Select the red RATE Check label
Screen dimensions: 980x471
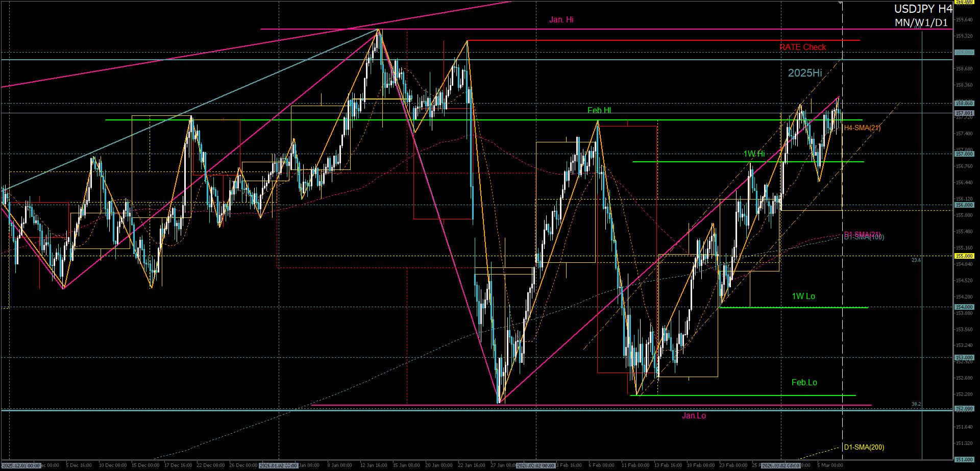802,47
